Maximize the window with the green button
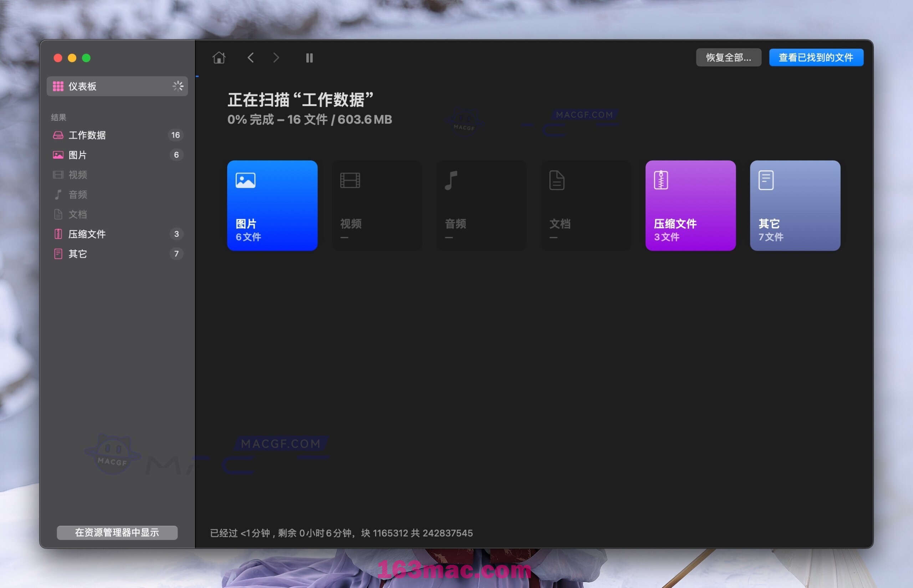The image size is (913, 588). coord(86,58)
